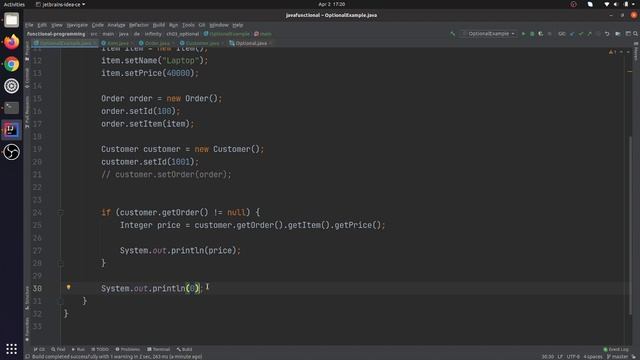This screenshot has height=360, width=640.
Task: Open the Analyze menu
Action: coord(116,25)
